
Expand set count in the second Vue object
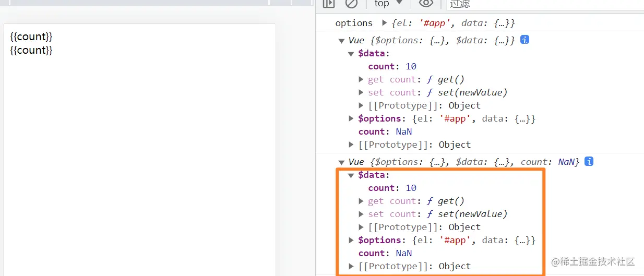361,214
